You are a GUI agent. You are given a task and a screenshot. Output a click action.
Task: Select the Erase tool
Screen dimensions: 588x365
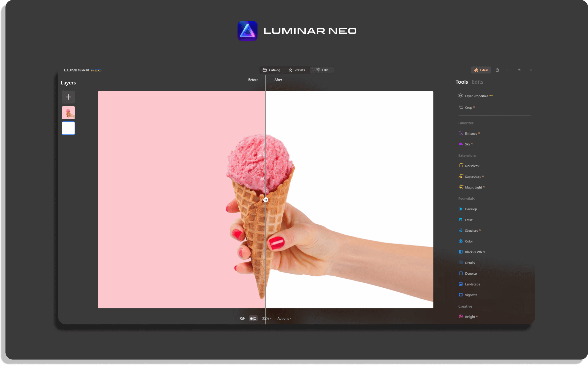coord(468,219)
